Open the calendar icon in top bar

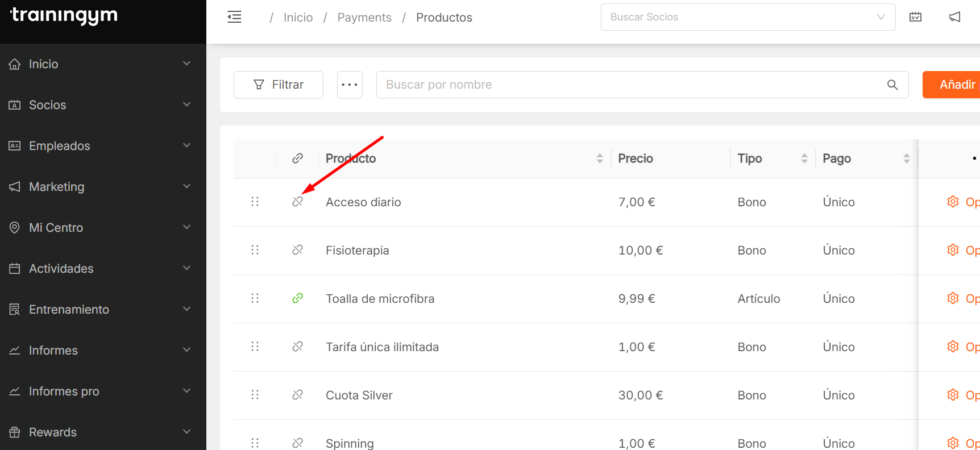pos(915,17)
